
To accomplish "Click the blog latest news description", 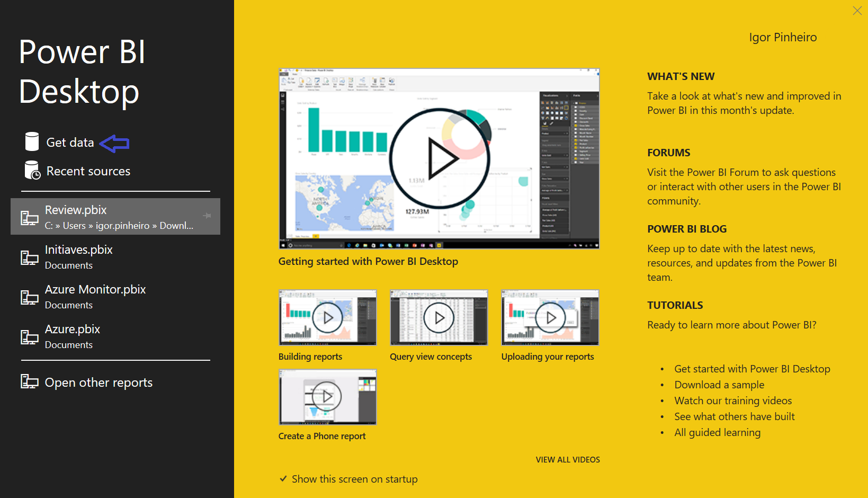I will pyautogui.click(x=742, y=263).
